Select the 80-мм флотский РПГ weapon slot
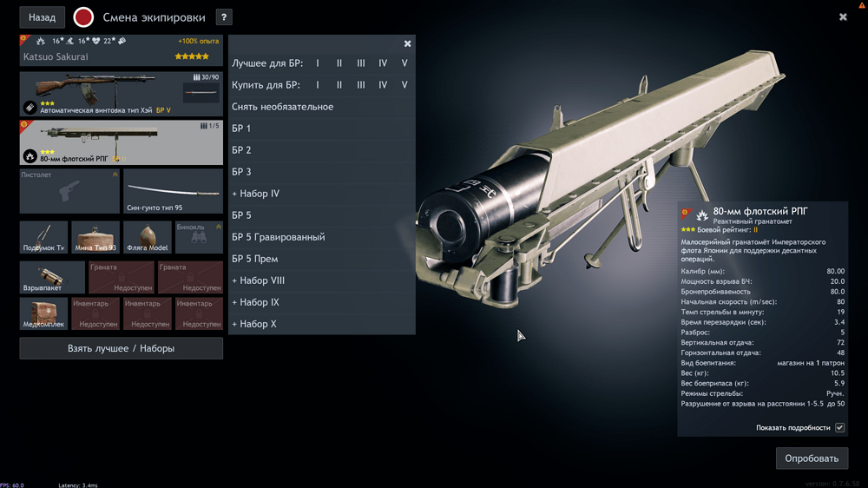The image size is (868, 488). click(x=122, y=142)
